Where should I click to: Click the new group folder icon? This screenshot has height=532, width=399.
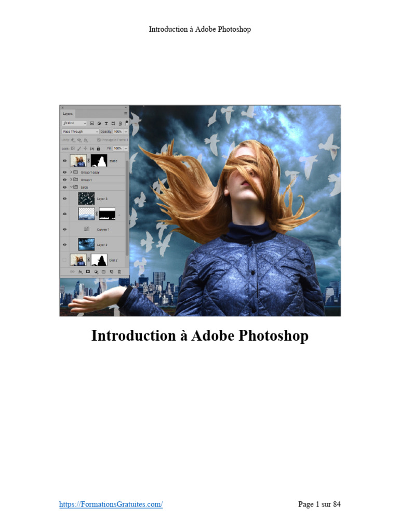pyautogui.click(x=104, y=272)
